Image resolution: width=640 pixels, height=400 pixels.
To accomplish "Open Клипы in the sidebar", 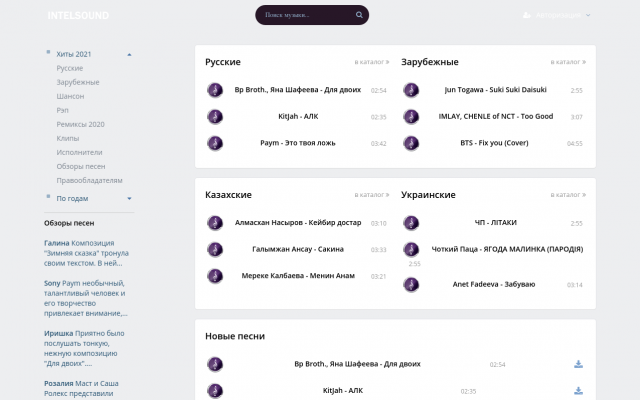I will pos(68,138).
